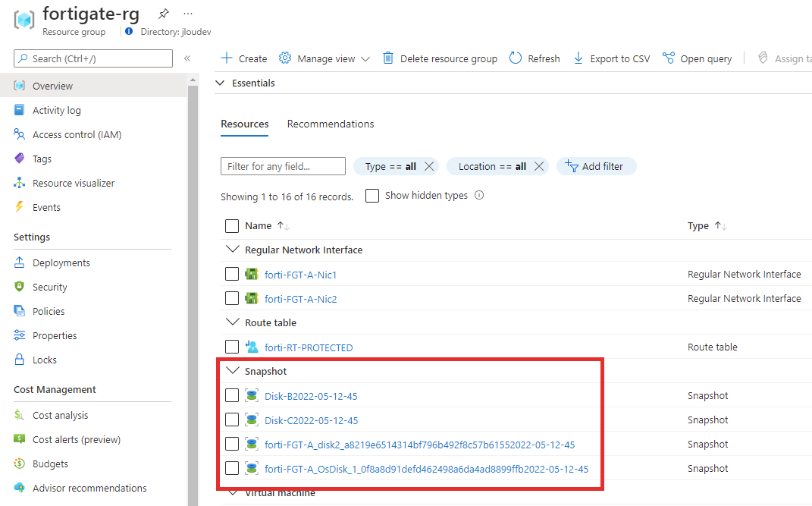Collapse the Essentials section chevron

(x=220, y=83)
